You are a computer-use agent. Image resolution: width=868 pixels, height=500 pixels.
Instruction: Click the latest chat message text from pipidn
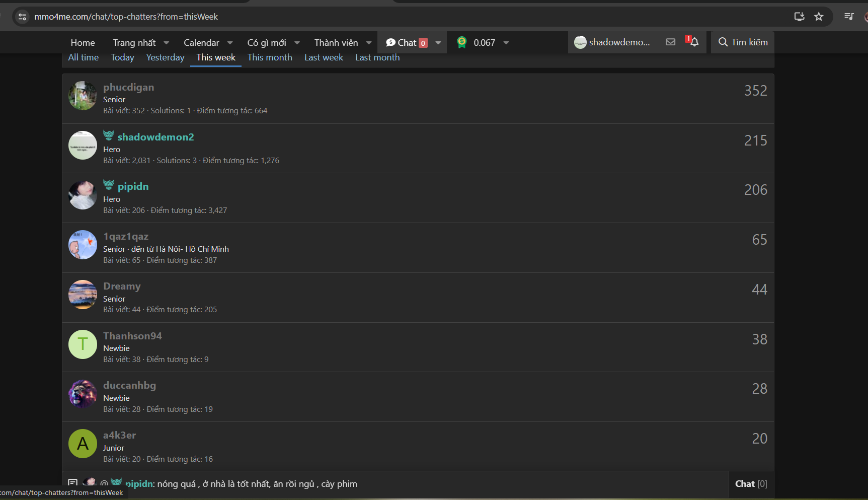pos(257,484)
